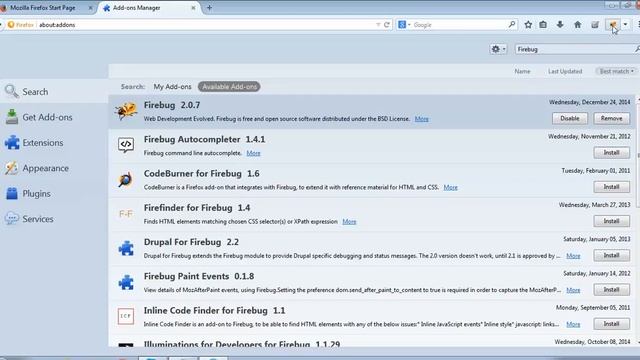Click the Firebug toolbar icon
Viewport: 640px width, 360px height.
(613, 25)
